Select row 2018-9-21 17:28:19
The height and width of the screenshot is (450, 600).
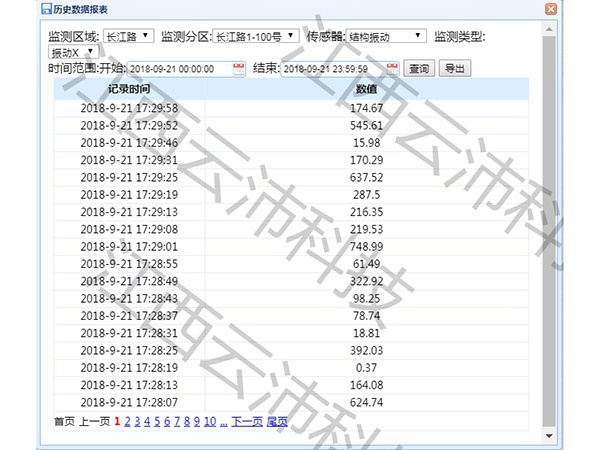(x=291, y=368)
